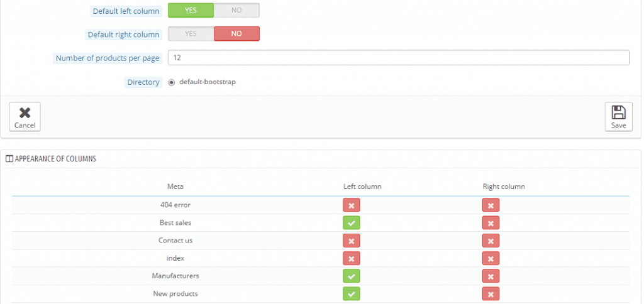This screenshot has height=304, width=644.
Task: Select the 404 error row label
Action: coord(175,205)
